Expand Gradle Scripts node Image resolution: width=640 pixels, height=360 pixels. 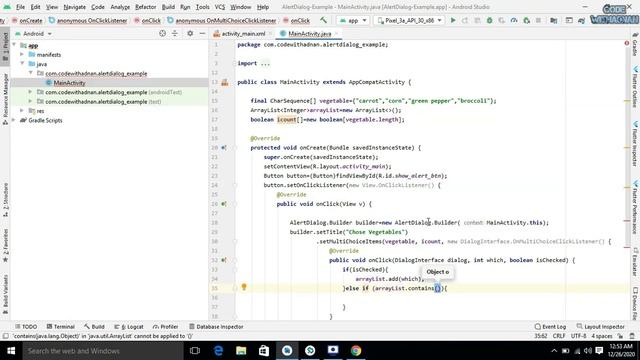point(14,120)
